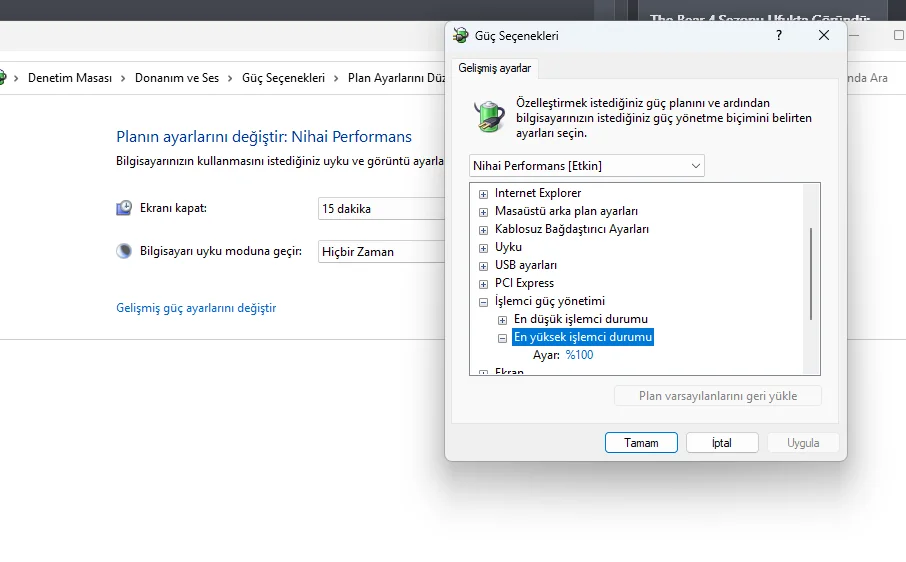
Task: Click the Uygula button
Action: [x=803, y=442]
